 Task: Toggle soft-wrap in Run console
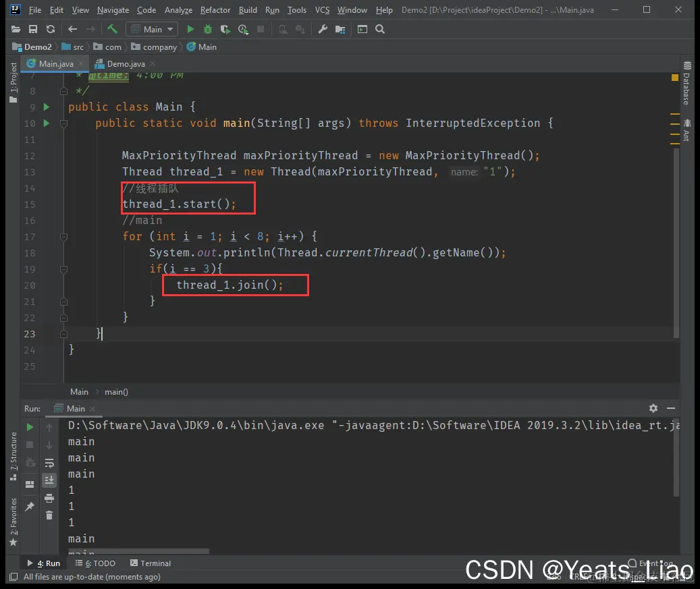pos(49,463)
